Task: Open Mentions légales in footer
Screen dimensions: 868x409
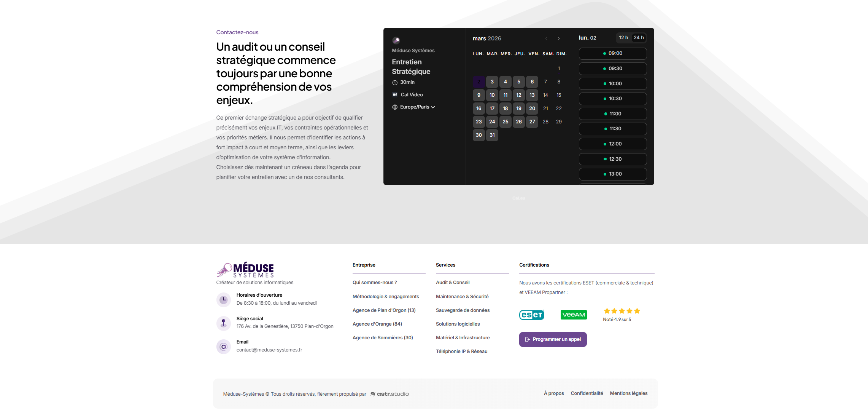Action: pos(628,393)
